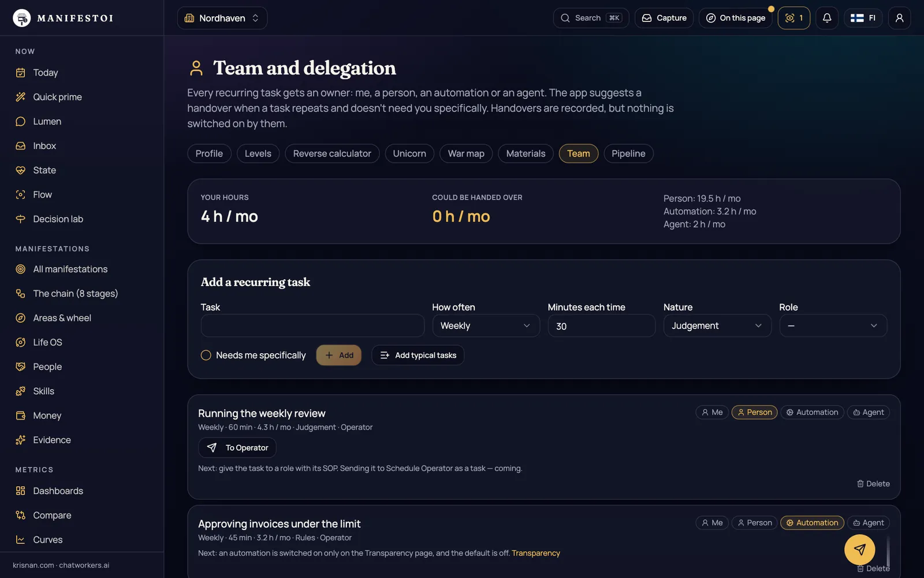Set invoices task owner to Agent
The image size is (924, 578).
tap(869, 523)
